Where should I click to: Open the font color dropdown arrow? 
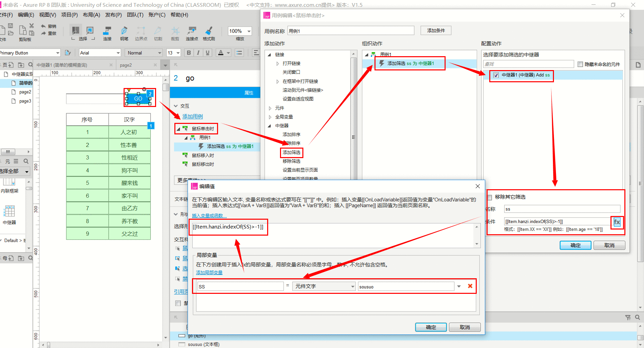click(x=229, y=53)
